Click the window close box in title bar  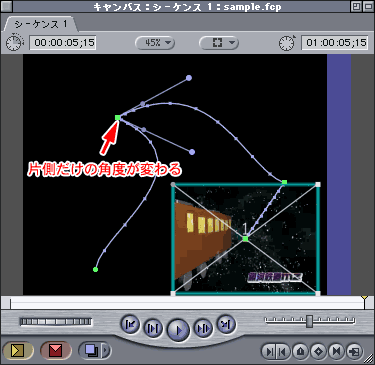click(7, 6)
